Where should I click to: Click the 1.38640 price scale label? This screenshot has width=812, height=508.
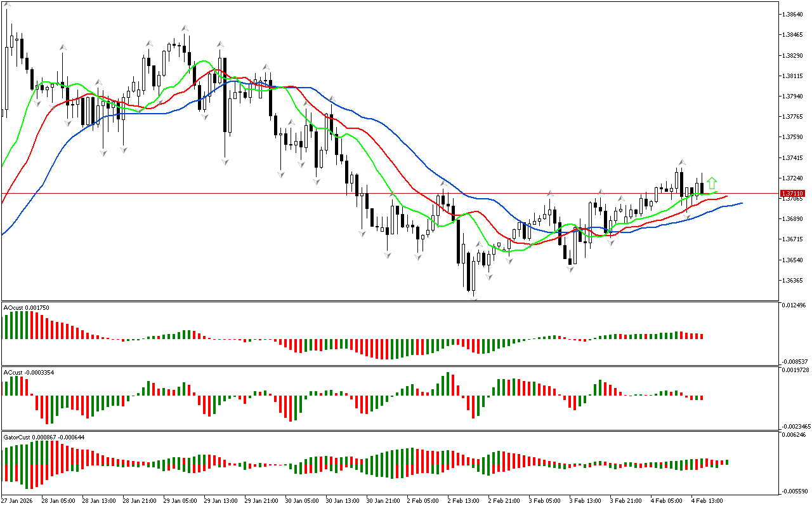794,14
